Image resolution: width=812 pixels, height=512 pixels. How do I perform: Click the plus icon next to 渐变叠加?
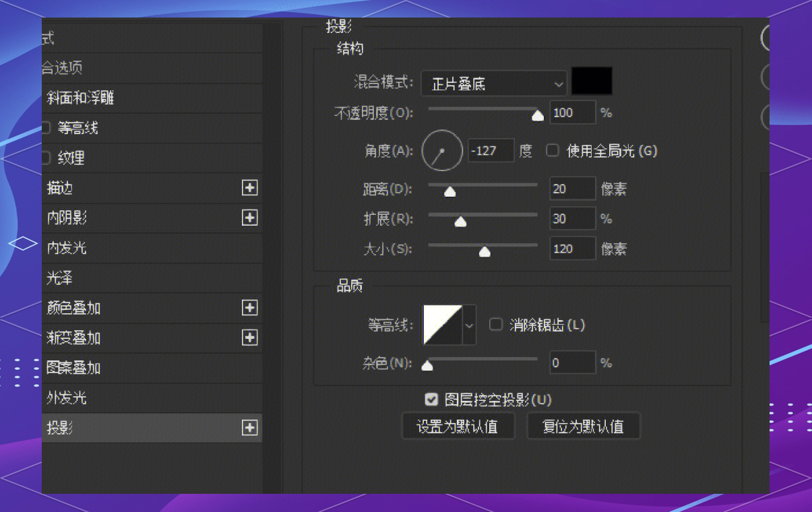coord(250,338)
